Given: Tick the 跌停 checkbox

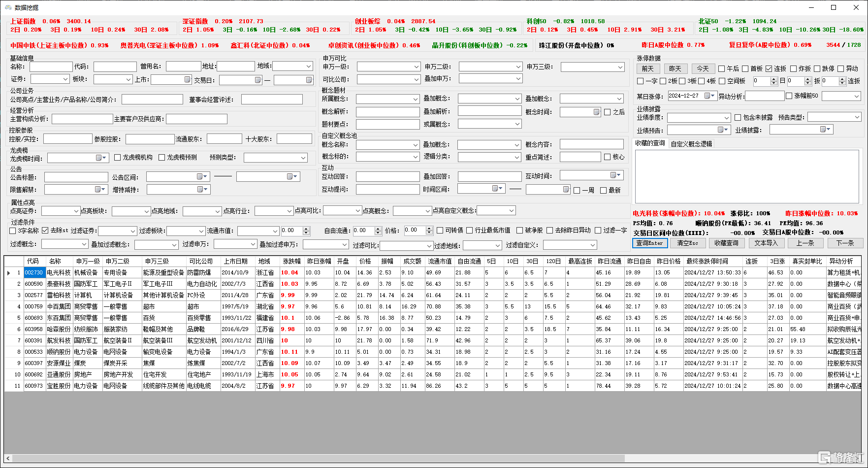Looking at the screenshot, I should tap(817, 69).
